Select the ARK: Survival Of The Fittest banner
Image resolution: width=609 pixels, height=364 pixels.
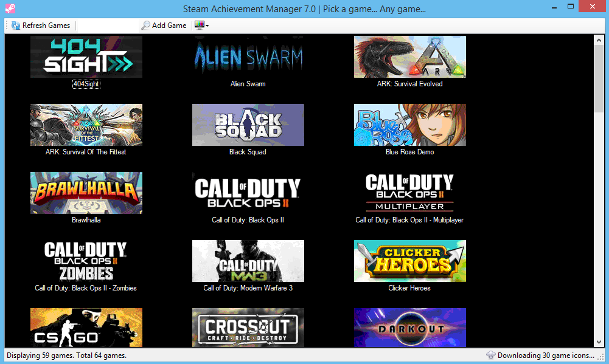[x=86, y=125]
